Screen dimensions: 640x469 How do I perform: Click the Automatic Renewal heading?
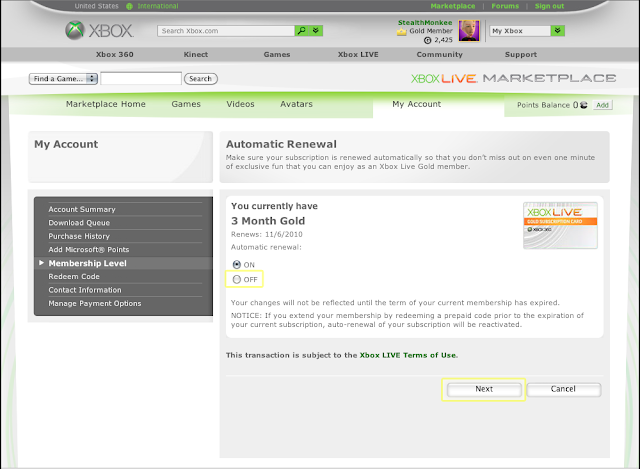281,144
